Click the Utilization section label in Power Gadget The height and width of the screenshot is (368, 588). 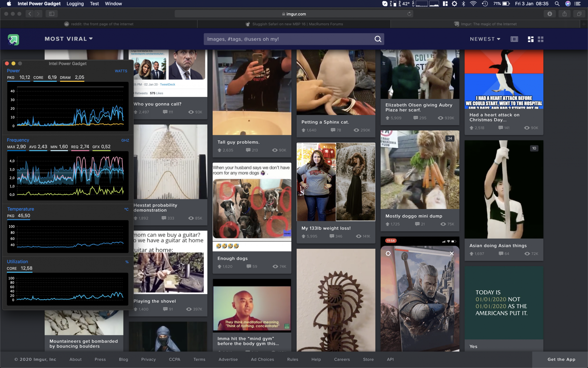(x=17, y=262)
